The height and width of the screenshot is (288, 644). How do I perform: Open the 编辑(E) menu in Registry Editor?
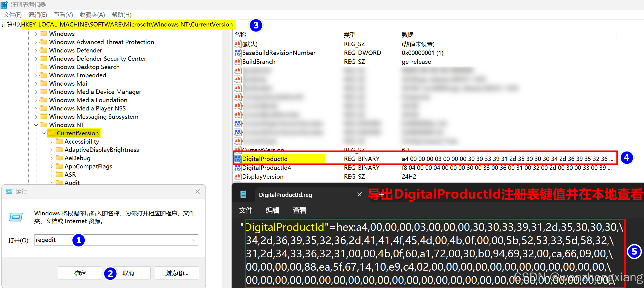38,15
